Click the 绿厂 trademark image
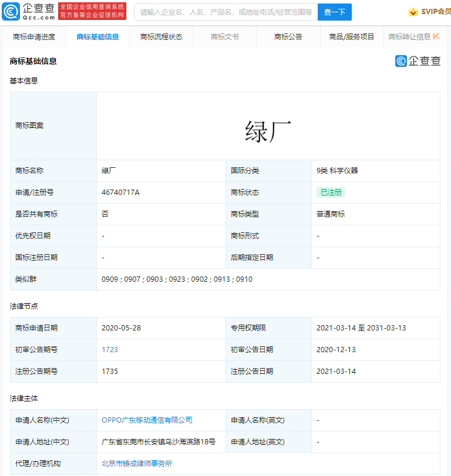 [x=268, y=131]
